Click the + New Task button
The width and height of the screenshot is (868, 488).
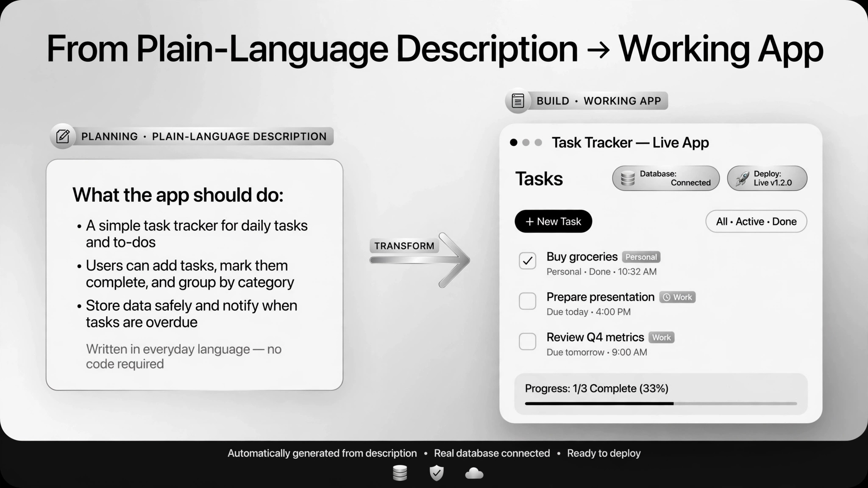pos(553,221)
